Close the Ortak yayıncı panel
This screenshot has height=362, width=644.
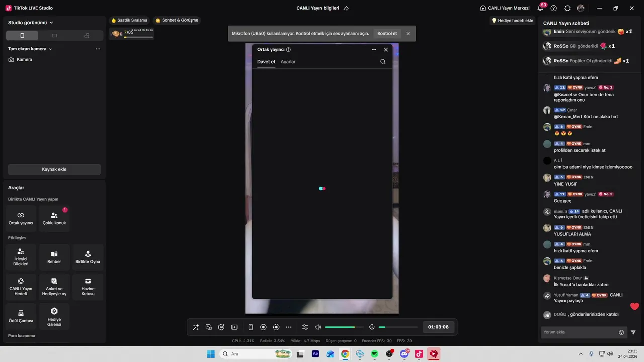[x=386, y=49]
